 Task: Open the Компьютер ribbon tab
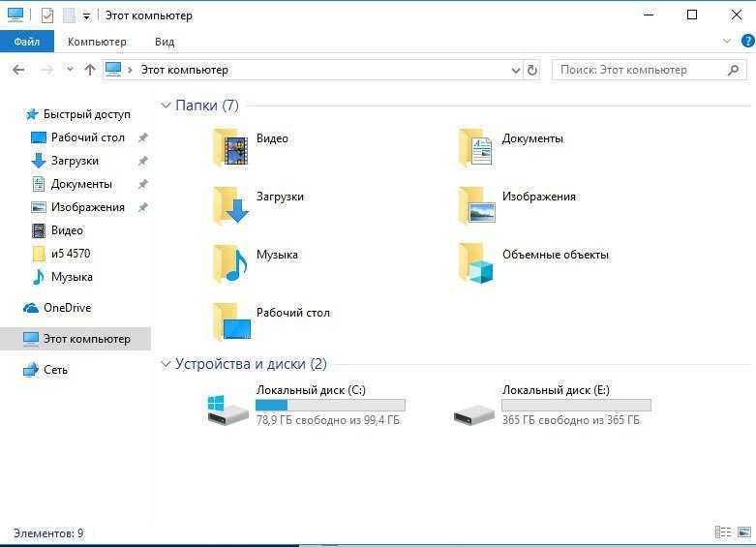pos(97,42)
